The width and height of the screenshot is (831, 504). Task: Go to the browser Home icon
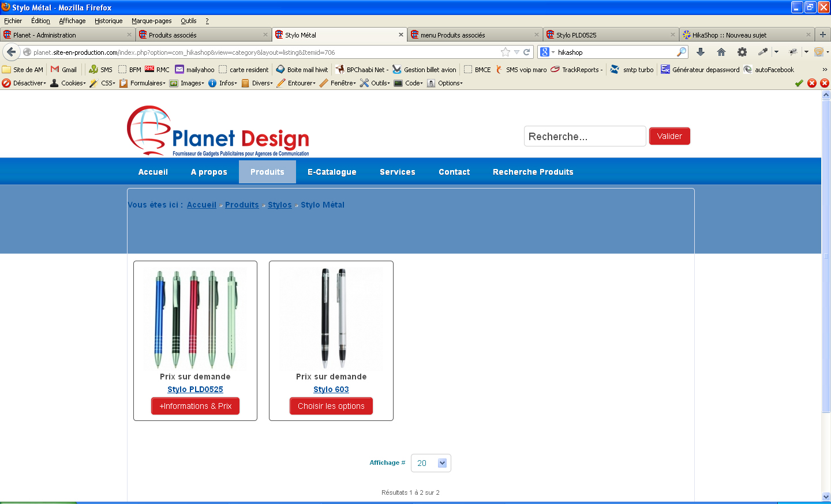click(x=721, y=52)
